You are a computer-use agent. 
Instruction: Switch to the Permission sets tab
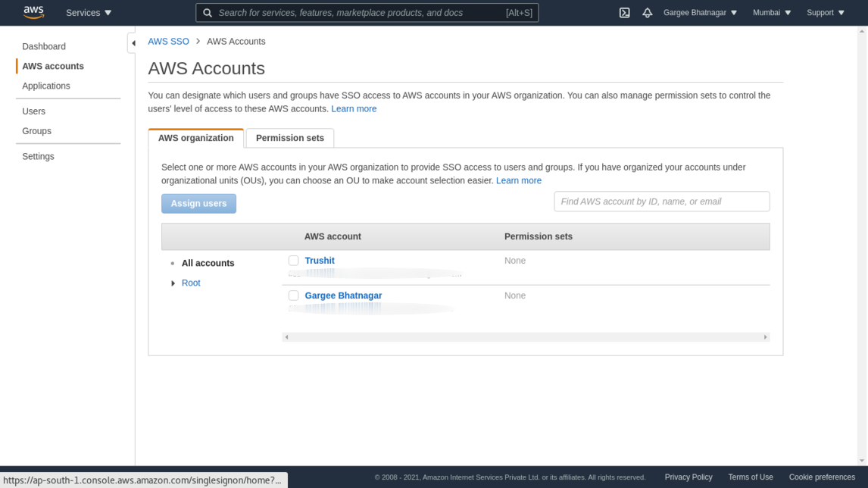point(289,138)
